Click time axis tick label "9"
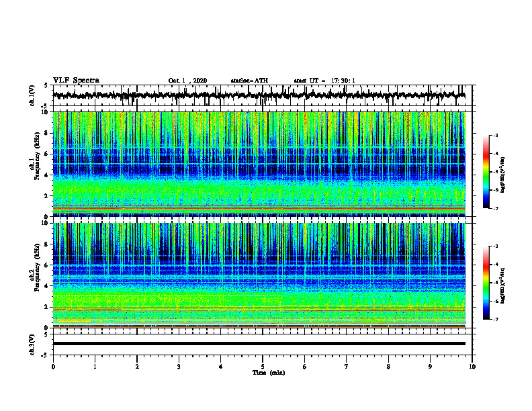The height and width of the screenshot is (411, 532). click(x=430, y=367)
